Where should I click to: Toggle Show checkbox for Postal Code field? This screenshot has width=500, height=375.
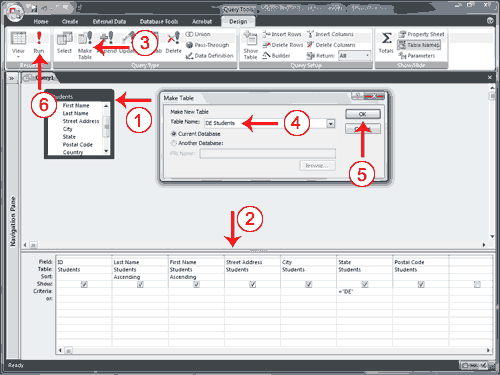coord(421,284)
